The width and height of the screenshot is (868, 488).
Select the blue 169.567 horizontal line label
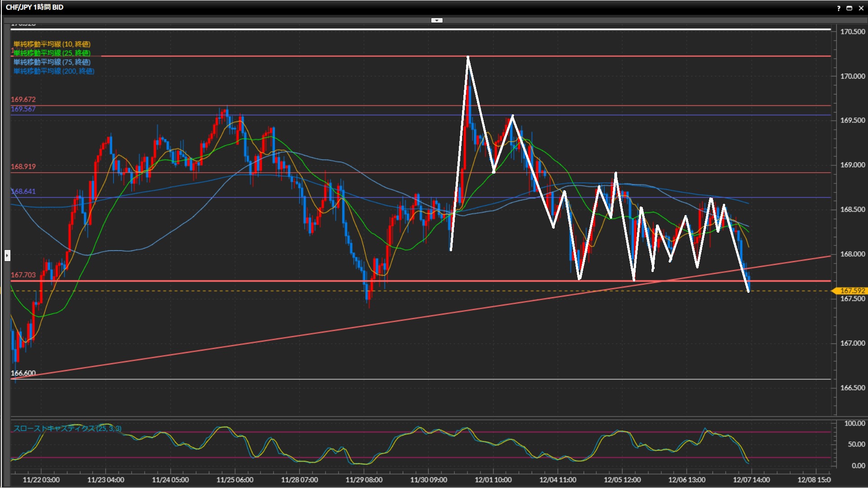click(x=23, y=109)
